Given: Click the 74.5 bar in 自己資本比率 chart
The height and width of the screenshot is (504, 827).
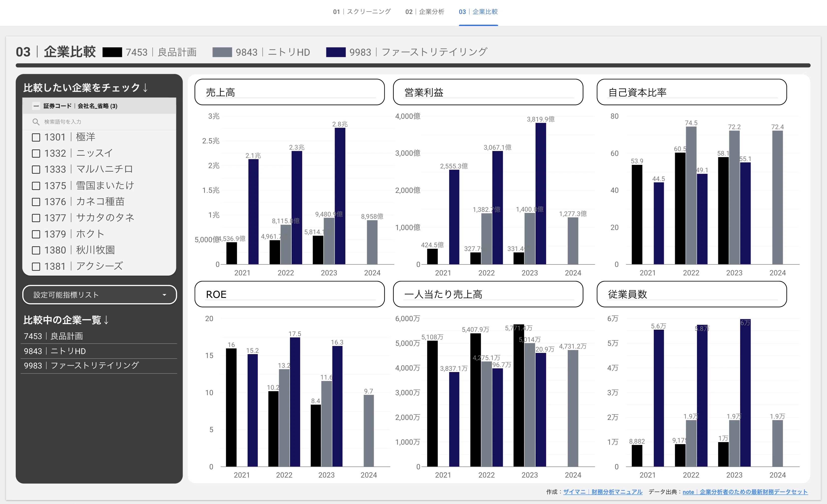Looking at the screenshot, I should (691, 195).
